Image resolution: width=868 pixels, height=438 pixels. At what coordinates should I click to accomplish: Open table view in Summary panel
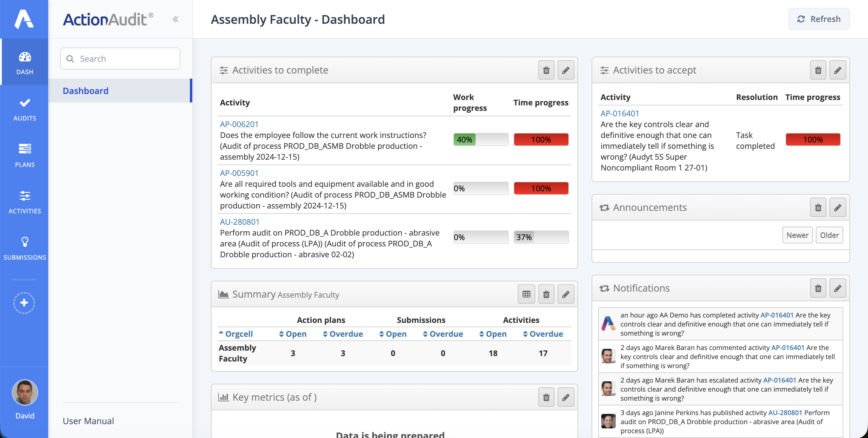click(x=526, y=294)
